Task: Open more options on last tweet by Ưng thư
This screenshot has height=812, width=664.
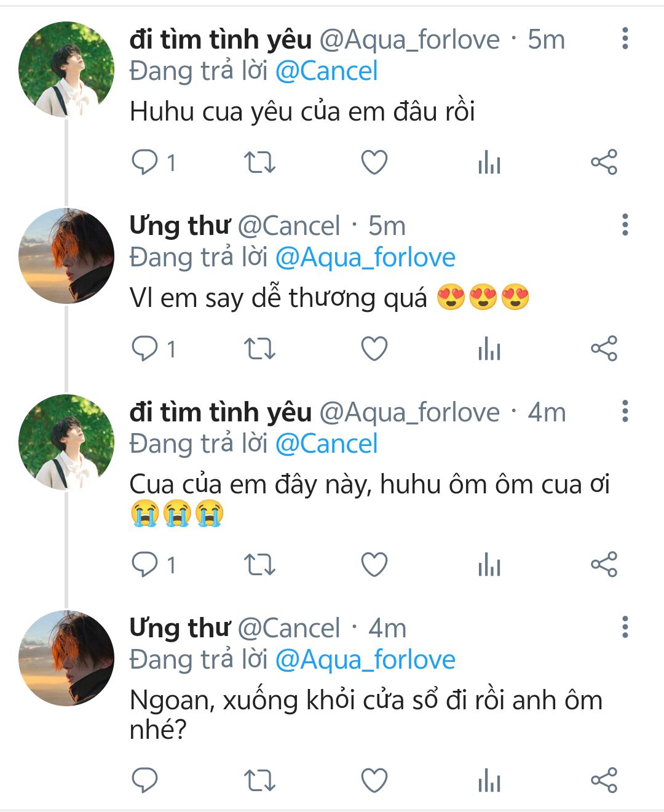Action: (625, 627)
